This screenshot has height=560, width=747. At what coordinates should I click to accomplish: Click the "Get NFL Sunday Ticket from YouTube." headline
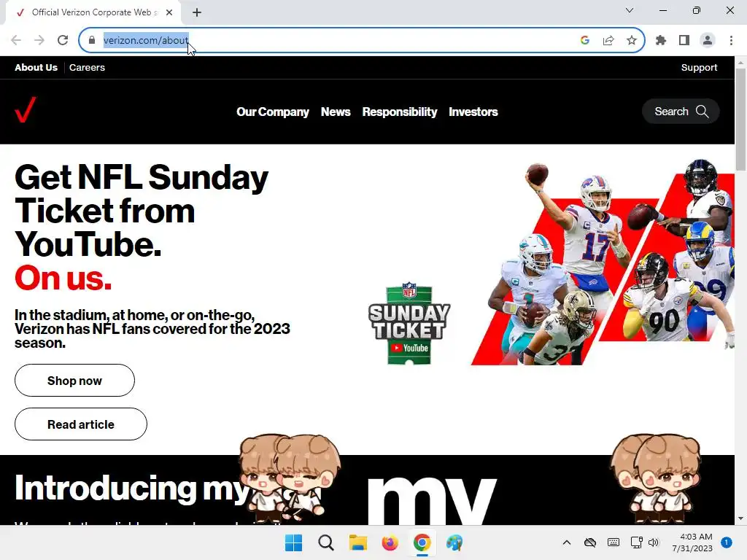click(x=142, y=211)
